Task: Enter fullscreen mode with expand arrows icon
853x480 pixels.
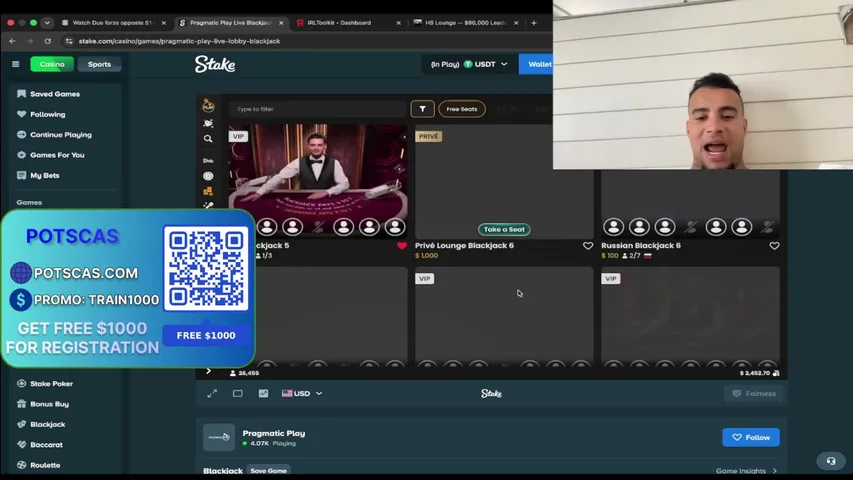Action: (212, 393)
